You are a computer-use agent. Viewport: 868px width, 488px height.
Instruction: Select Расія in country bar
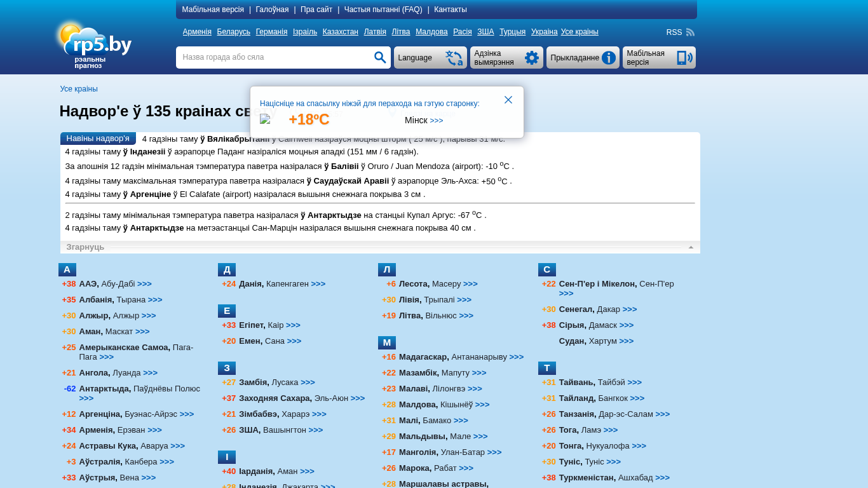[x=462, y=32]
